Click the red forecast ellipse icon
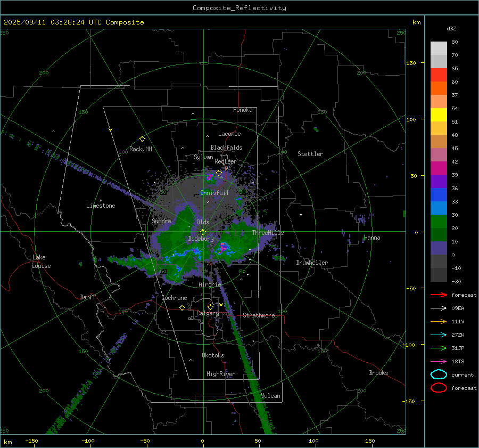This screenshot has height=448, width=479. 439,388
